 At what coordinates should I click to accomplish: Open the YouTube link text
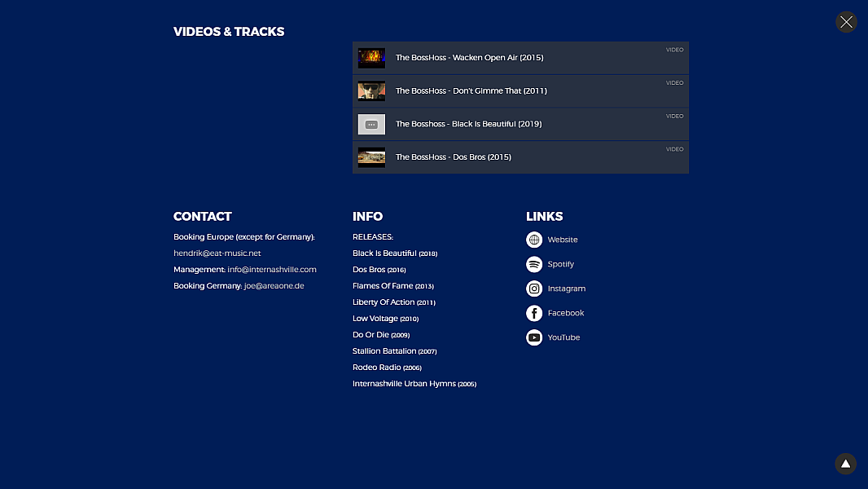(563, 337)
